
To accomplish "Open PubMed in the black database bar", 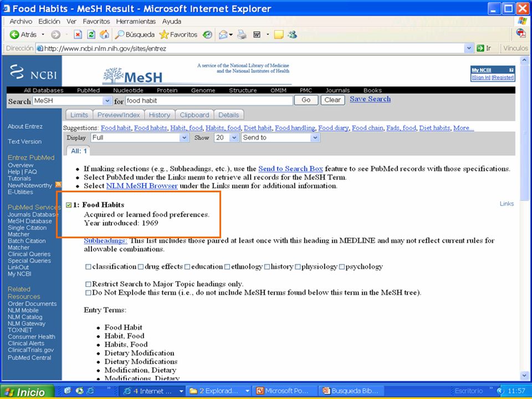I will coord(88,90).
